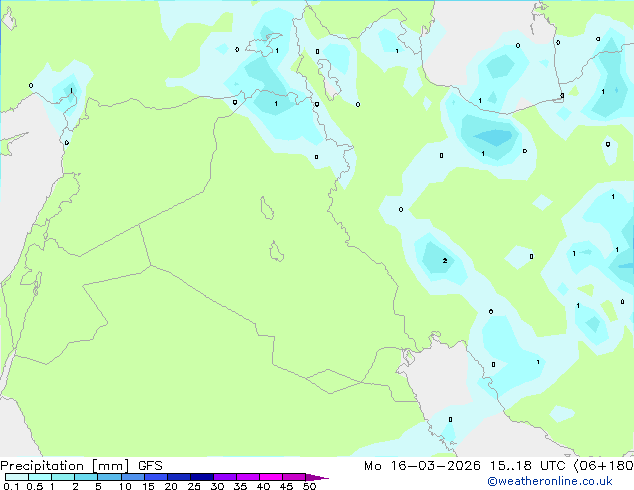Click legend scale label '50'
Image resolution: width=634 pixels, height=490 pixels.
(x=309, y=486)
